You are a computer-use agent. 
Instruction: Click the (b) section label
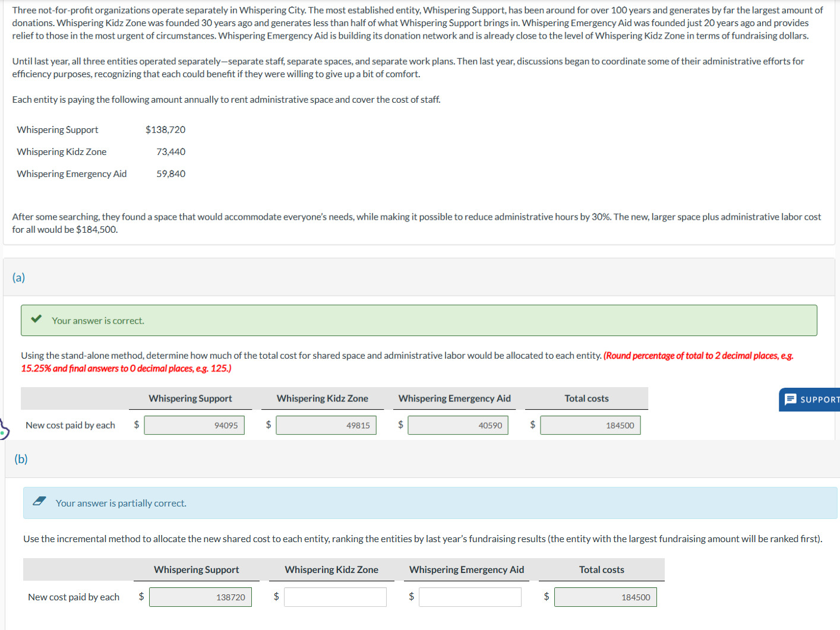pyautogui.click(x=21, y=459)
